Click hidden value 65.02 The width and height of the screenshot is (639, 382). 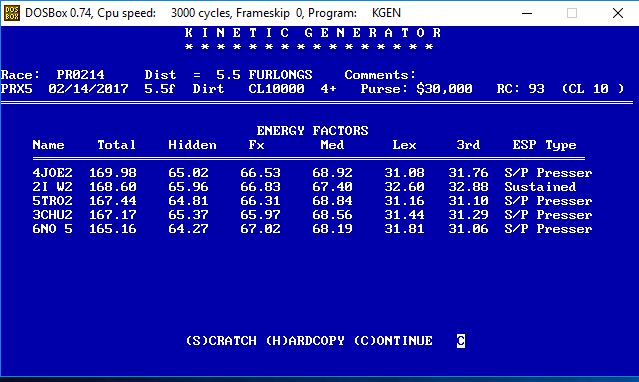[x=188, y=173]
